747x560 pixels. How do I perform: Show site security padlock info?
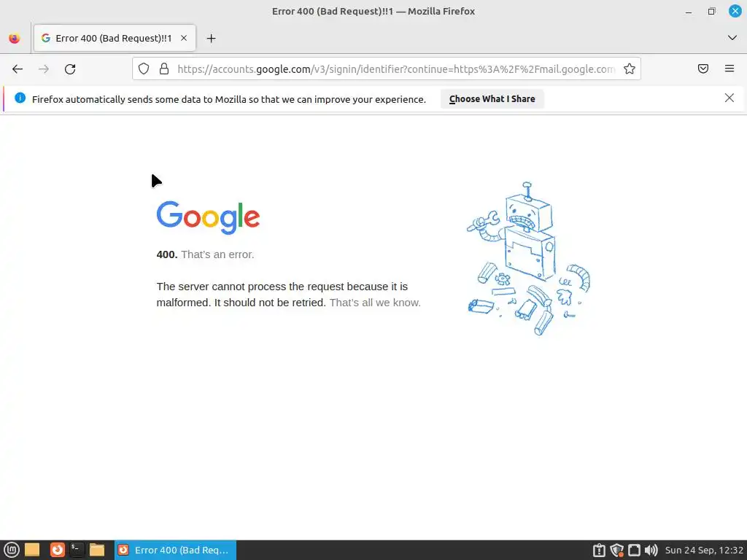coord(164,69)
